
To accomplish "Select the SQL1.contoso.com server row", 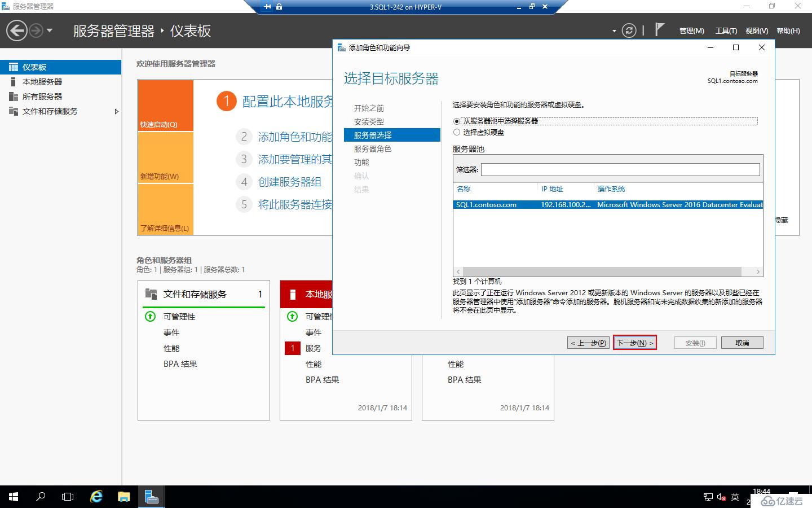I will (x=608, y=205).
